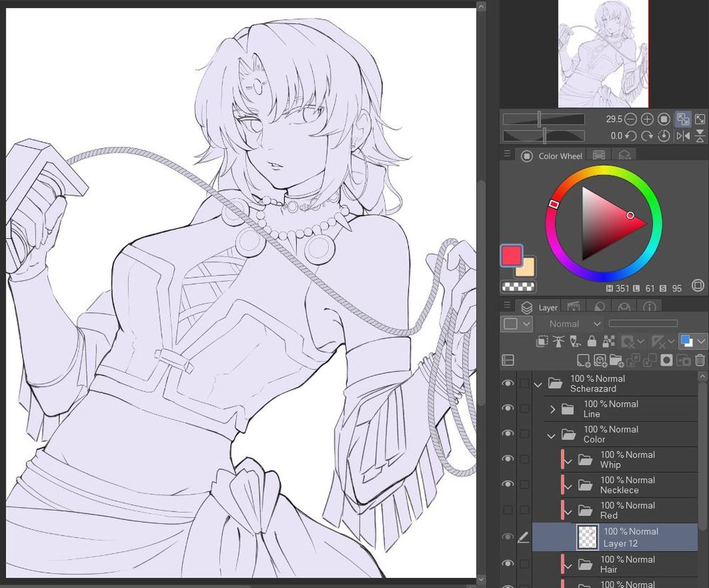709x588 pixels.
Task: Click the enable mask icon
Action: (627, 341)
